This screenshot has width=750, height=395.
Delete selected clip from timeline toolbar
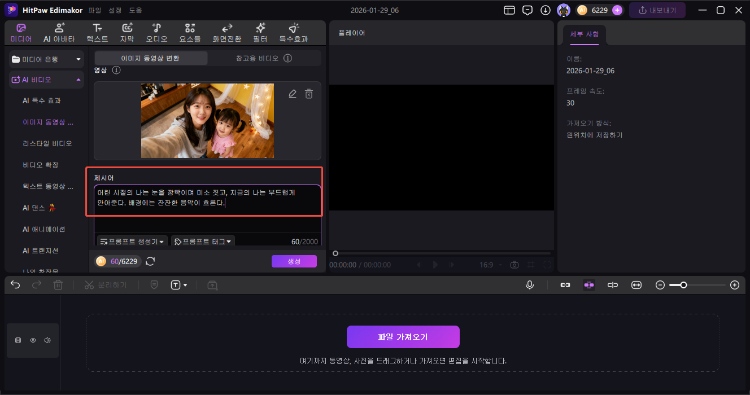(x=58, y=285)
